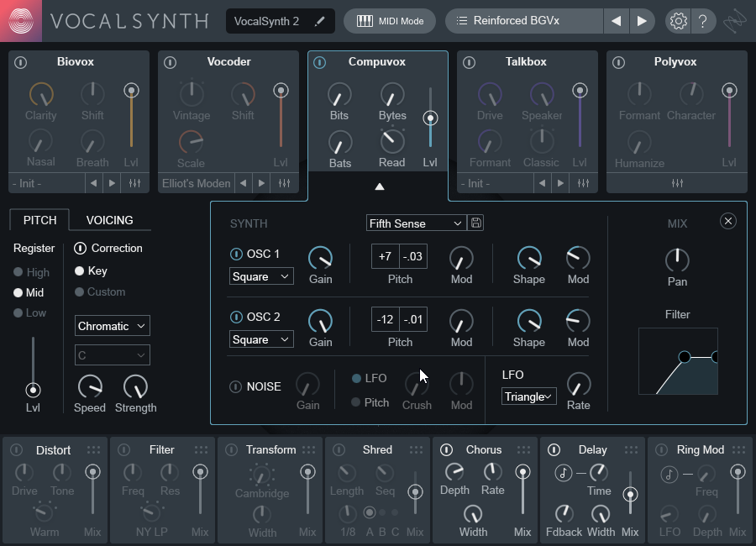Select next Vocoder preset arrow
The image size is (756, 546).
pos(261,183)
